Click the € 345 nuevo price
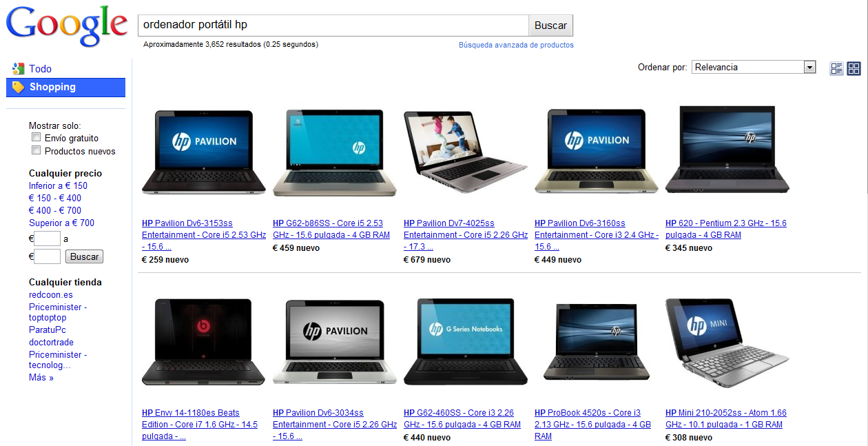This screenshot has height=446, width=868. click(x=689, y=248)
